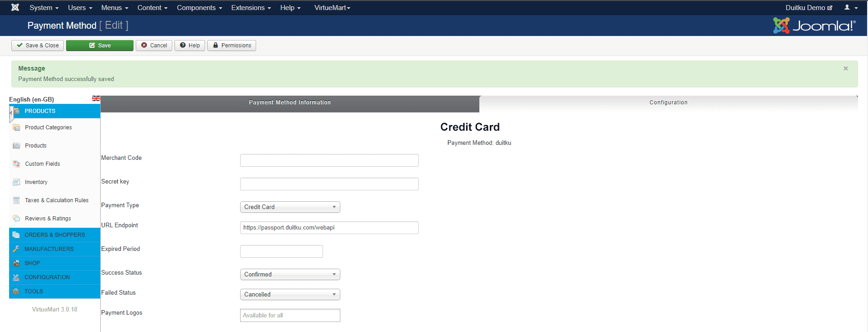Open the Users menu

(x=80, y=8)
